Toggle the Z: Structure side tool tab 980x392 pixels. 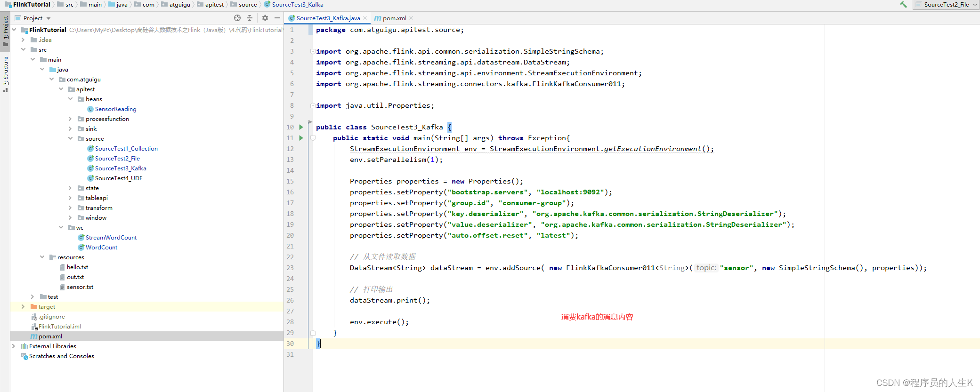point(5,74)
